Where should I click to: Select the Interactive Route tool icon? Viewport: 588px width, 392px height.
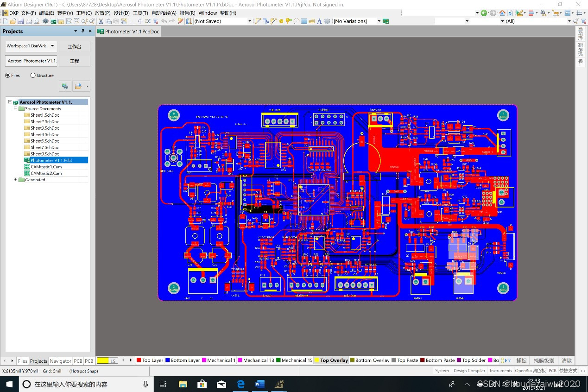point(258,21)
